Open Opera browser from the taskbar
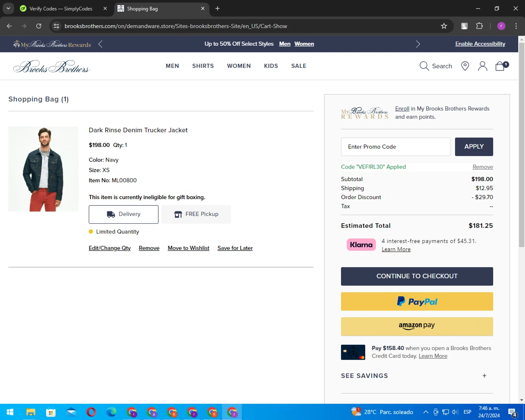525x420 pixels. point(91,412)
